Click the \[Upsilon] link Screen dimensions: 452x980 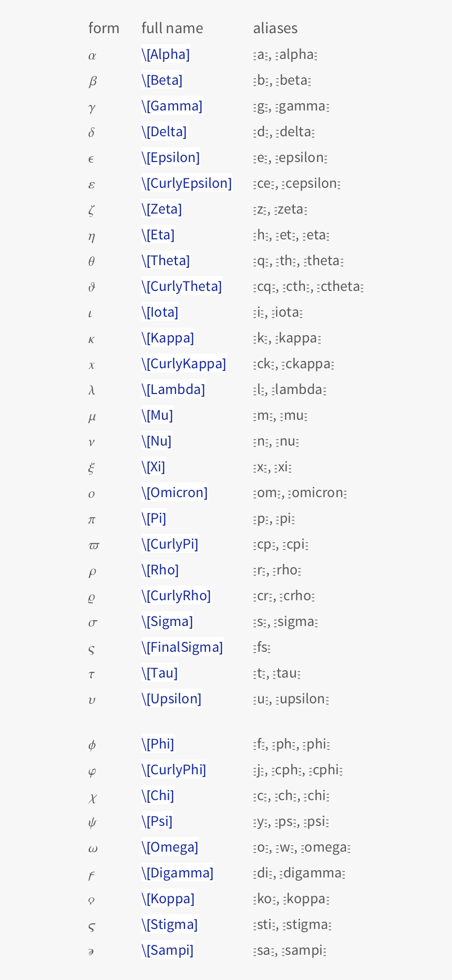click(171, 699)
